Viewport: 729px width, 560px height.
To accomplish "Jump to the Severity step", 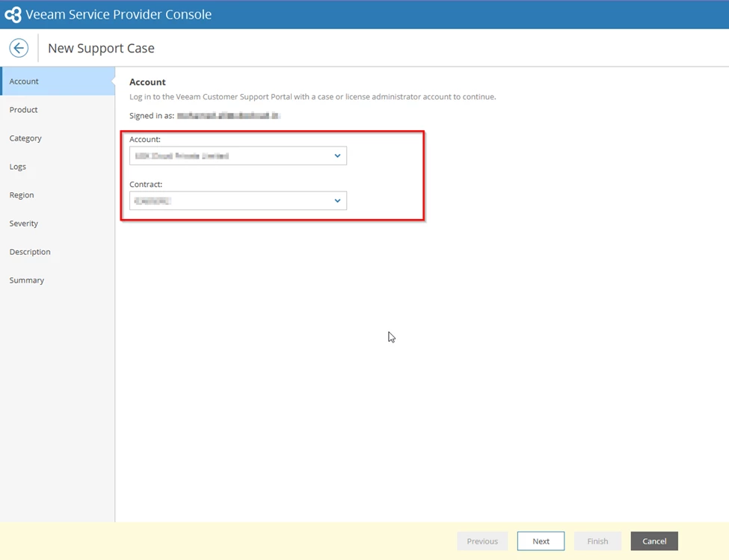I will click(x=58, y=223).
